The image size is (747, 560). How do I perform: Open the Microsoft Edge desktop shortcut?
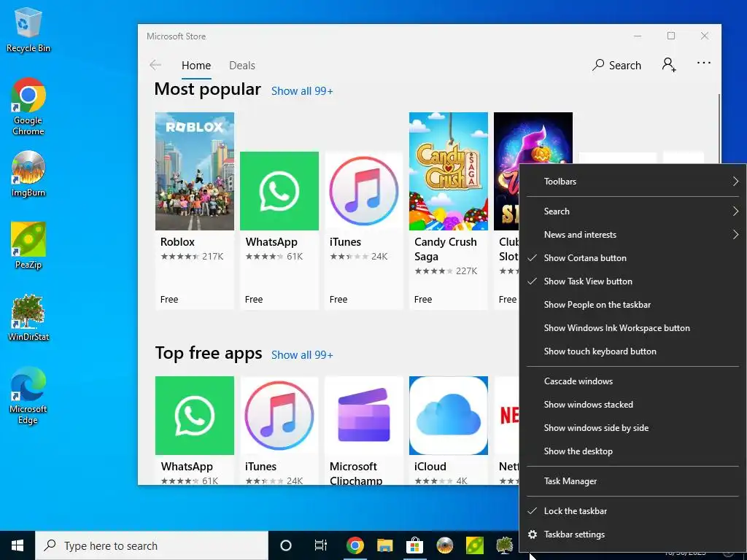tap(28, 396)
